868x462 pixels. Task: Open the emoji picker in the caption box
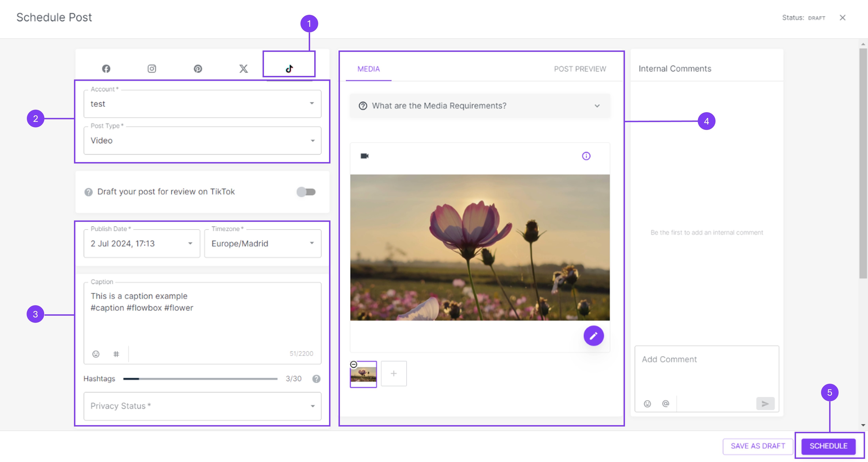pyautogui.click(x=96, y=354)
